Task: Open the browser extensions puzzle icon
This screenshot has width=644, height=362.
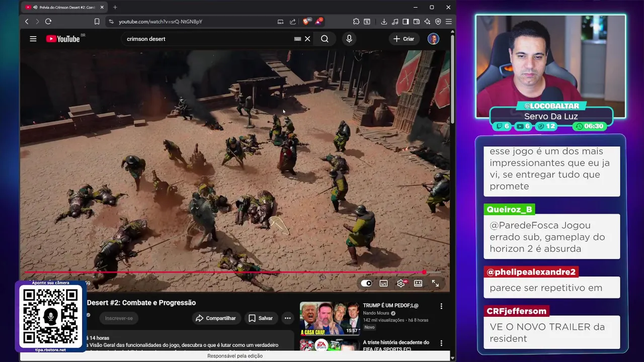Action: [x=356, y=22]
